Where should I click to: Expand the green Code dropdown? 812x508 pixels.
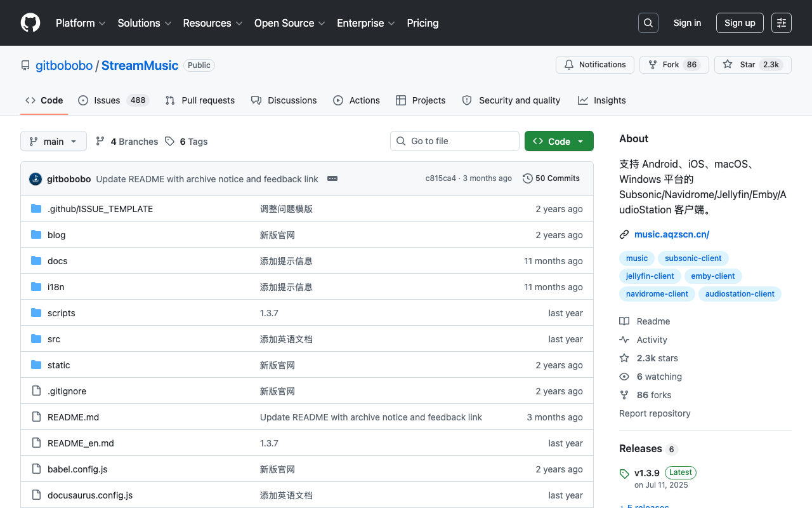(559, 141)
